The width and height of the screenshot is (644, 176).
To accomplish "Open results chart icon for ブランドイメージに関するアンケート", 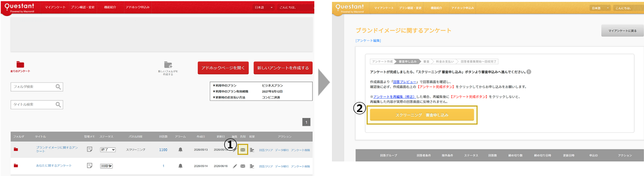I will (x=252, y=149).
